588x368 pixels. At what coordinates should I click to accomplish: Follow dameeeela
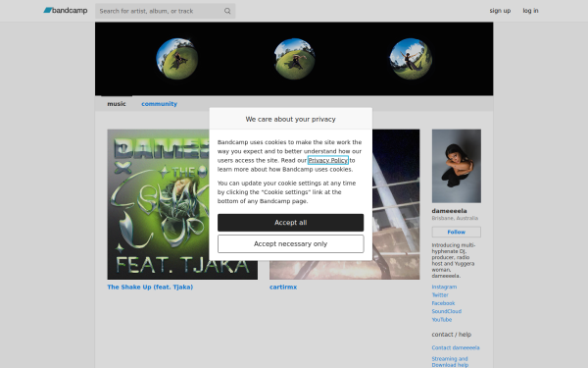tap(457, 232)
